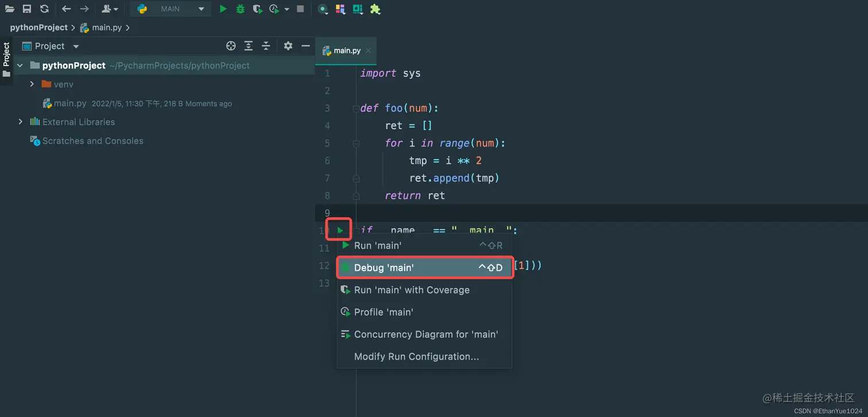
Task: Click the Collapse All icon in Project panel
Action: coord(266,46)
